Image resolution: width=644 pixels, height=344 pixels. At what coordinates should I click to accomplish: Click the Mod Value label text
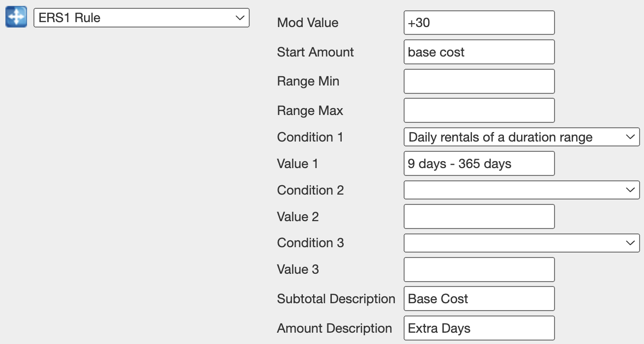coord(307,23)
